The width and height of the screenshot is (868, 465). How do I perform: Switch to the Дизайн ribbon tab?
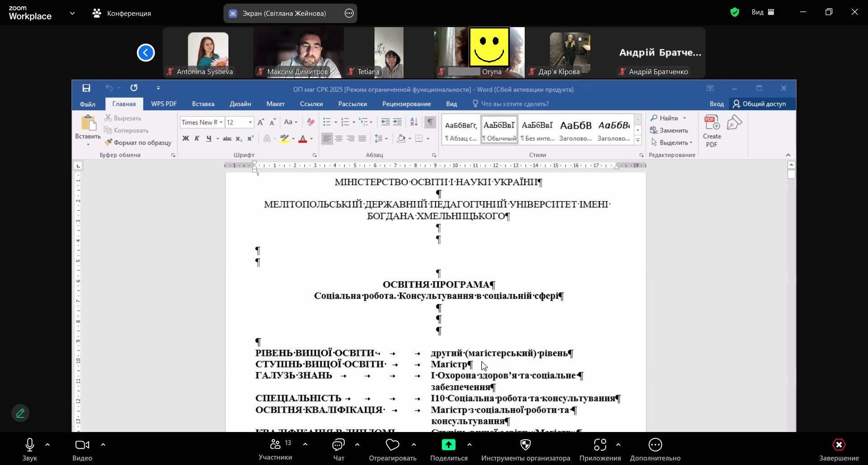point(240,104)
